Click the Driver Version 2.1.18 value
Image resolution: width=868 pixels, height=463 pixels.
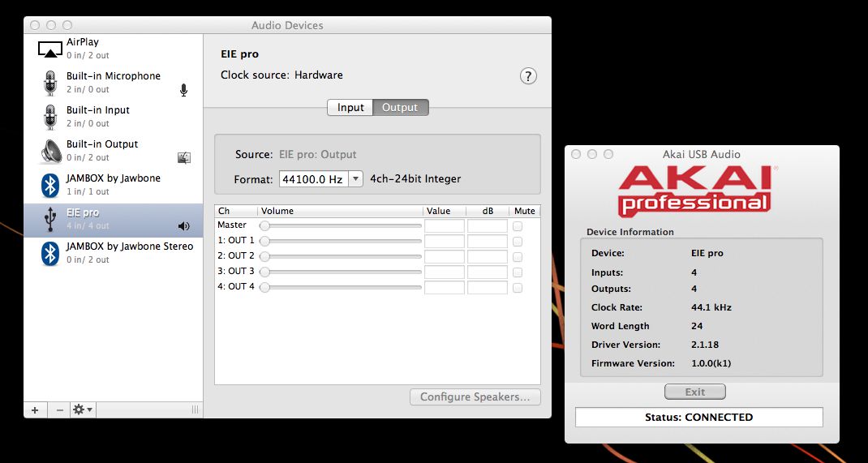click(705, 345)
